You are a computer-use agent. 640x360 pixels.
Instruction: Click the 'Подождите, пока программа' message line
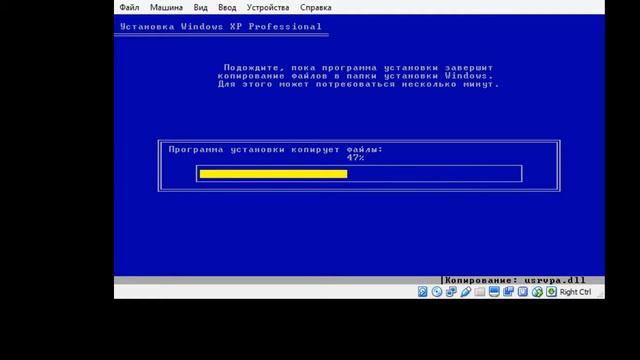click(358, 67)
